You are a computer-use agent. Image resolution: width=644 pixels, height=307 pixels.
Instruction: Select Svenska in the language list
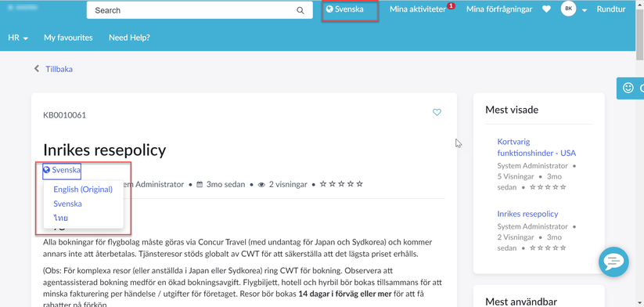[68, 204]
